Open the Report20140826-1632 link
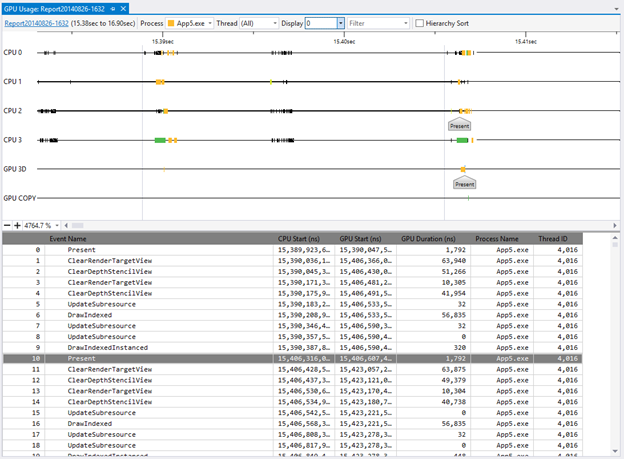The width and height of the screenshot is (624, 459). (x=35, y=22)
